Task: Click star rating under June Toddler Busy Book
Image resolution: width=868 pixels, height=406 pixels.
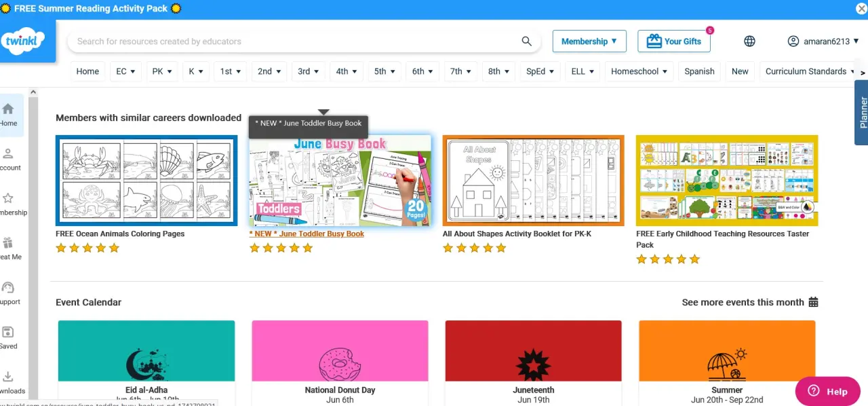Action: click(x=281, y=248)
